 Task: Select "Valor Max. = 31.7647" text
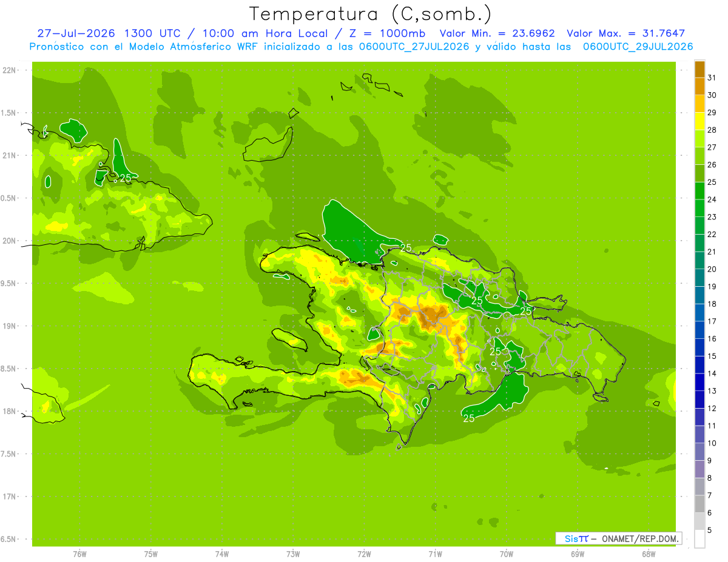point(627,33)
